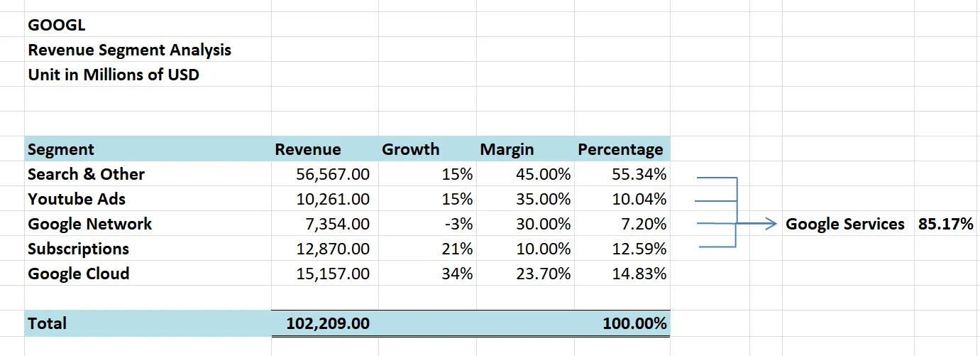Click the 10.04% percentage cell
Screen dimensions: 980x356
pyautogui.click(x=622, y=199)
